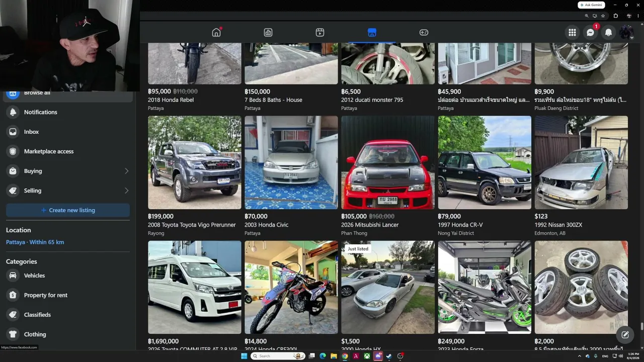
Task: Click the ฿249,000 price text
Action: point(451,341)
